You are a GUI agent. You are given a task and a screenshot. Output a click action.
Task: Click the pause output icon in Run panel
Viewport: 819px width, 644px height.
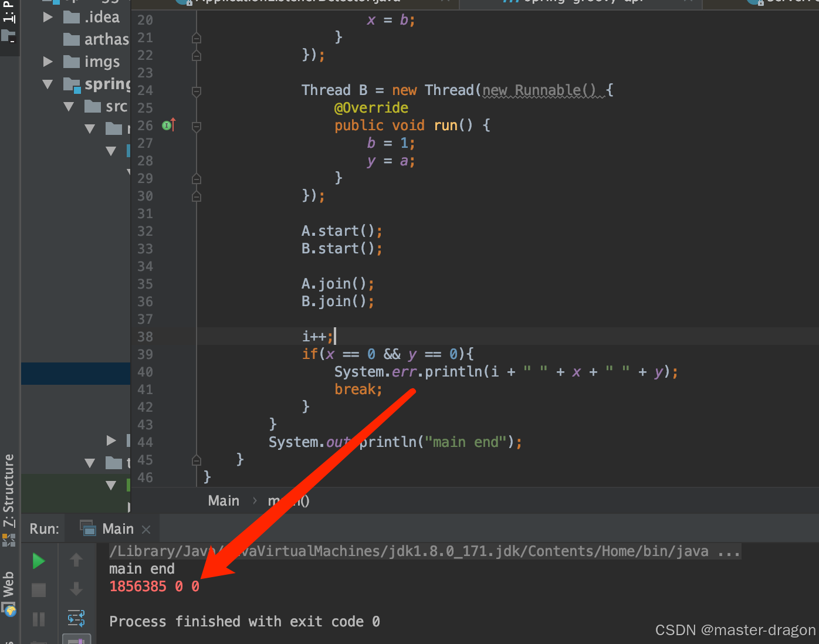tap(39, 619)
